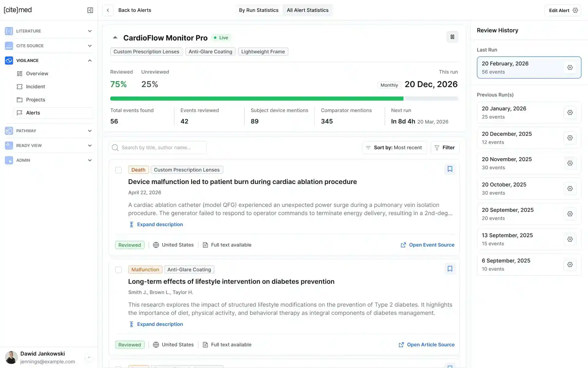Pause the CardioFlow Monitor Pro alert
Image resolution: width=588 pixels, height=368 pixels.
tap(452, 37)
